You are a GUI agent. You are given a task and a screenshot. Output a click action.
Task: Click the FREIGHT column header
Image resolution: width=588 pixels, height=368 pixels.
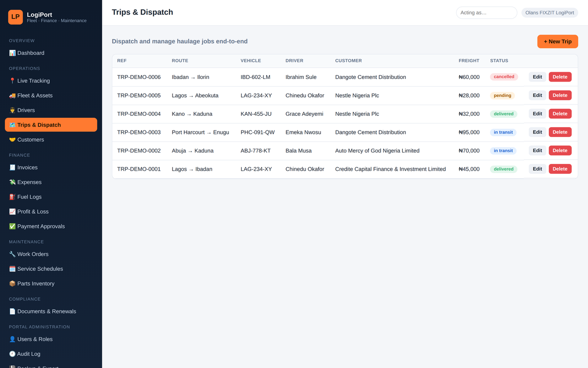[x=469, y=61]
